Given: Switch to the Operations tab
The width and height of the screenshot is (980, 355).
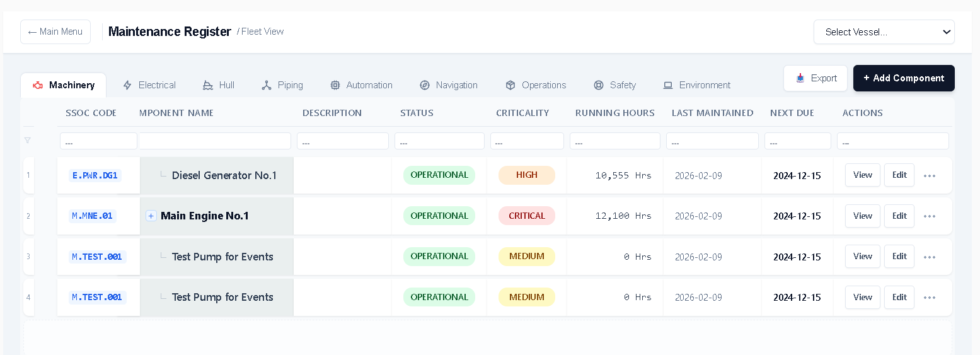Looking at the screenshot, I should click(536, 85).
